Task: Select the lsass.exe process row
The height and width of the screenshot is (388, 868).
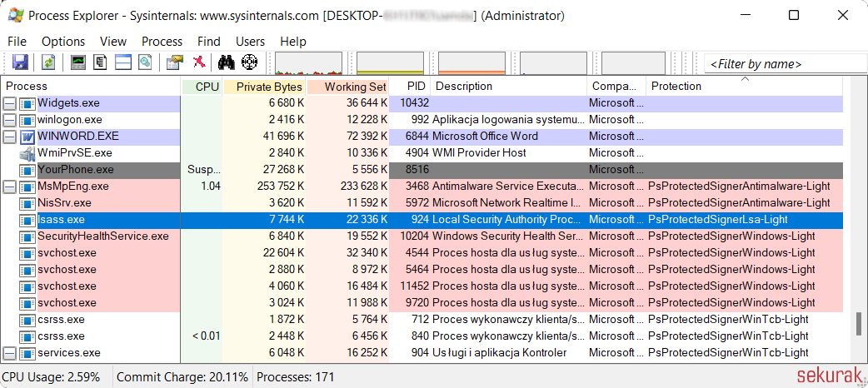Action: point(422,220)
